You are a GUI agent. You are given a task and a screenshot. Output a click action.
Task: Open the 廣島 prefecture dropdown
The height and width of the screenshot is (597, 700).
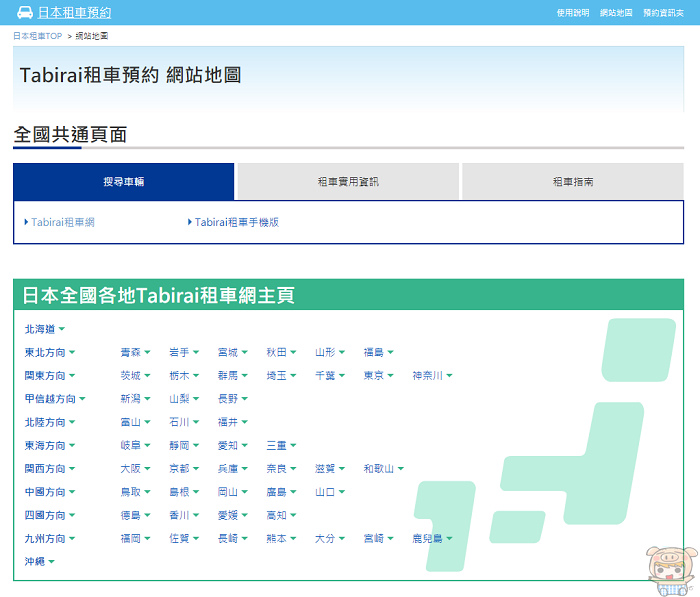click(x=281, y=492)
